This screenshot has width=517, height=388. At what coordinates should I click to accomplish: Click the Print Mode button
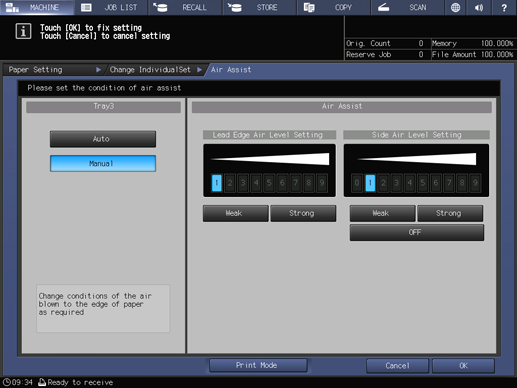tap(258, 365)
